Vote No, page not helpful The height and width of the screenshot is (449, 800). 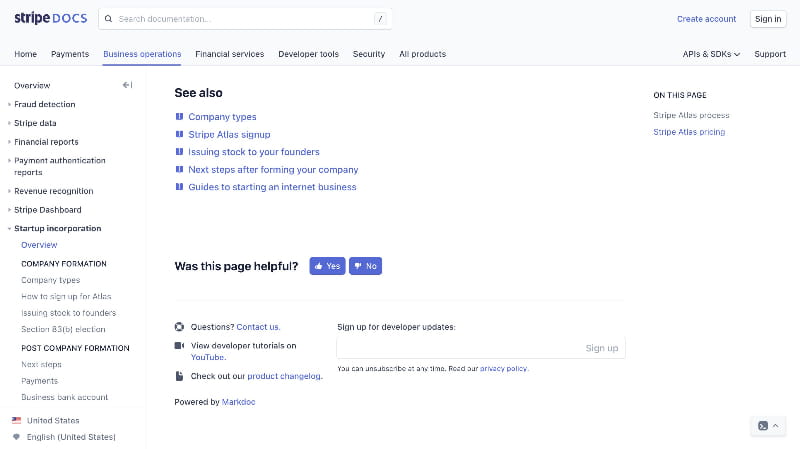365,266
